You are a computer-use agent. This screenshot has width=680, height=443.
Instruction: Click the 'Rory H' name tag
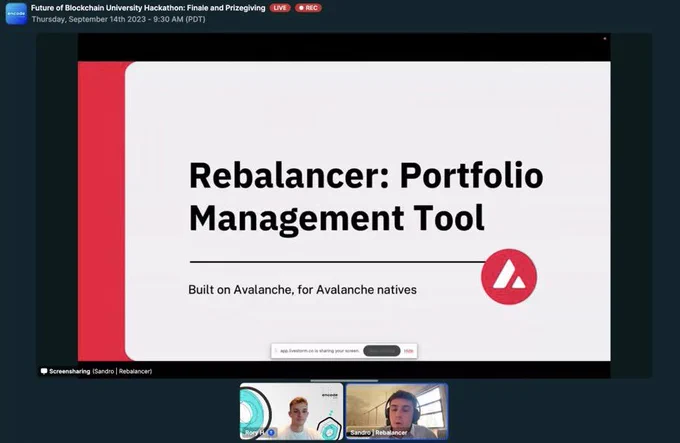pos(255,433)
